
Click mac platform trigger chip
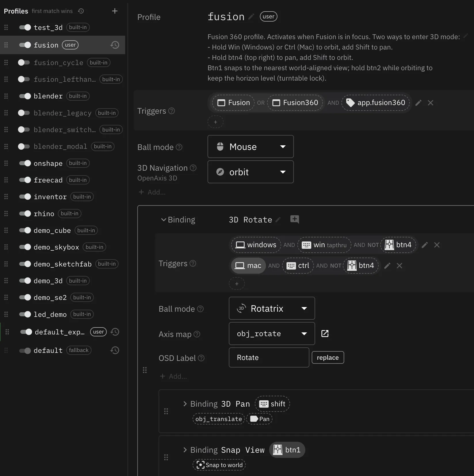coord(248,266)
